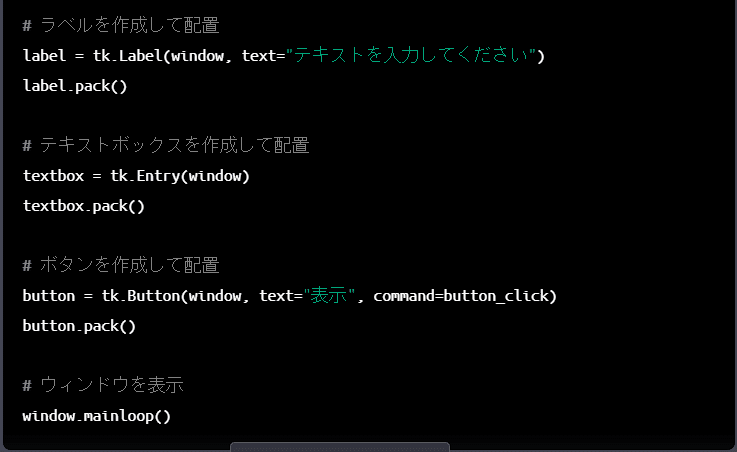Click the tk.Button text in the code

[x=141, y=296]
